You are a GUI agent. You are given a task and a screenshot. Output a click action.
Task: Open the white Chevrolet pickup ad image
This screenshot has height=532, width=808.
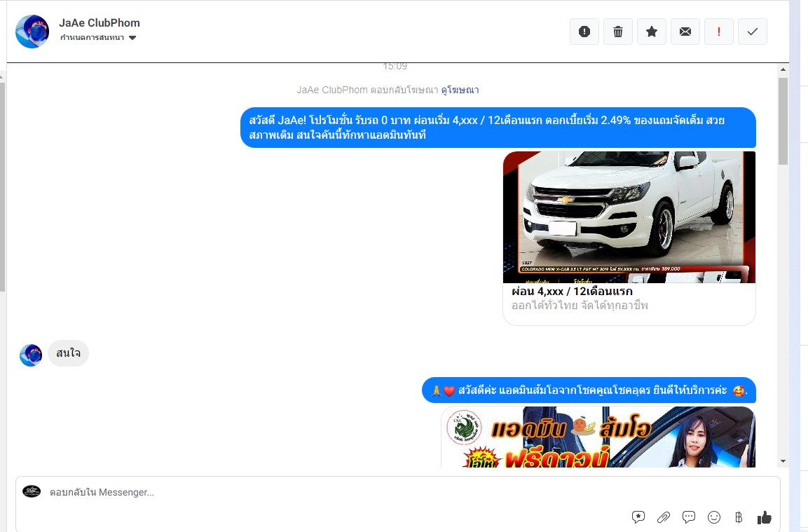click(629, 217)
